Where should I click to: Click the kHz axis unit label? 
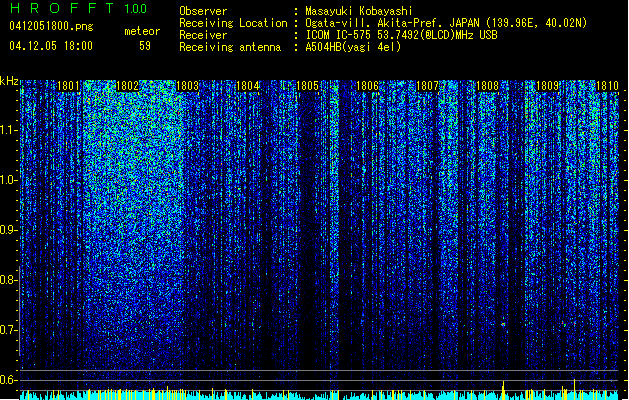click(9, 81)
